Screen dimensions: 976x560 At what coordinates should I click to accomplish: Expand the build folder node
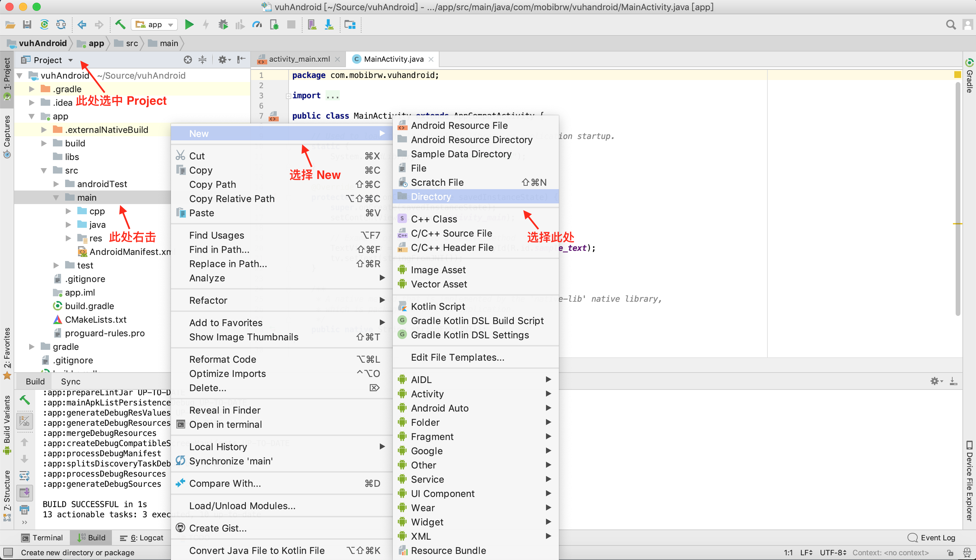[44, 143]
